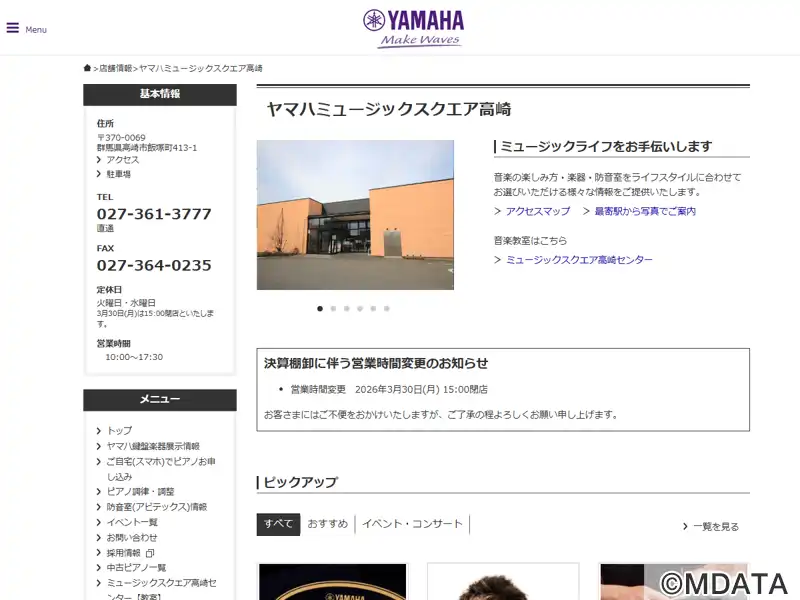800x600 pixels.
Task: Open イベント一覧 menu item
Action: (x=132, y=522)
